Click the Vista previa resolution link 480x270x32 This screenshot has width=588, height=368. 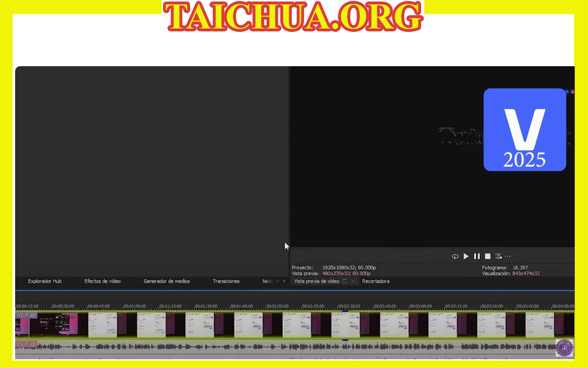click(x=337, y=273)
